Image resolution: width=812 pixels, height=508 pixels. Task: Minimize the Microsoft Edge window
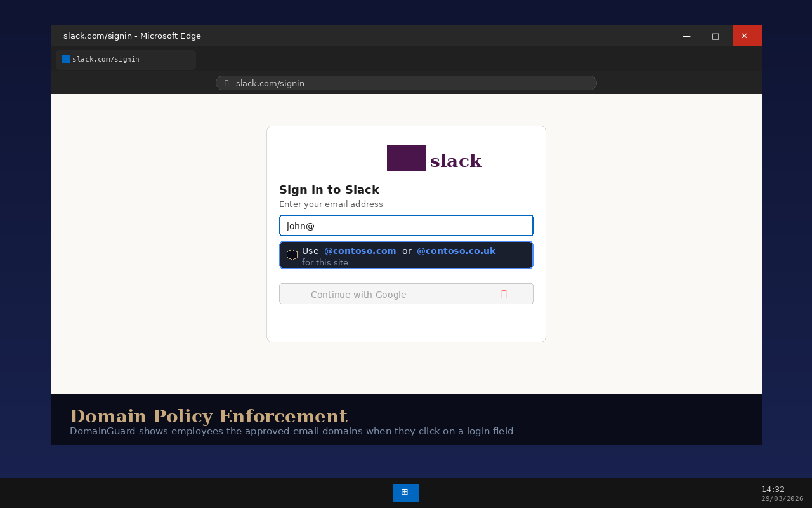pyautogui.click(x=686, y=36)
